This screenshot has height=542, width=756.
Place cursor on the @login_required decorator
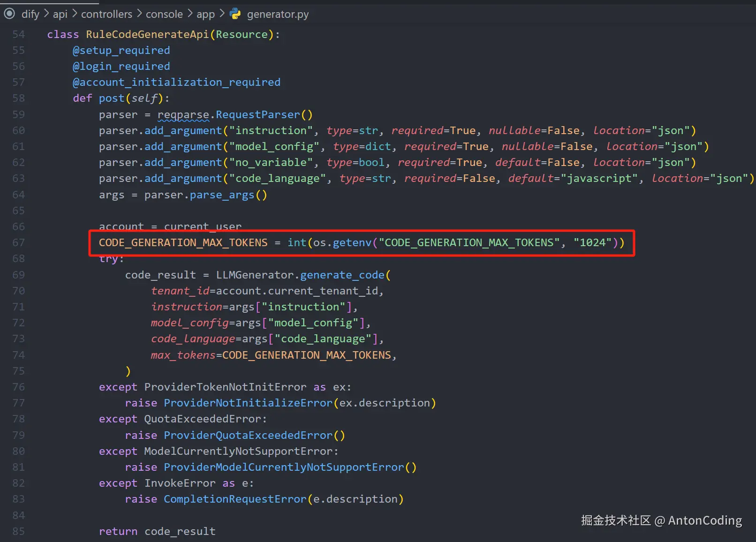121,66
